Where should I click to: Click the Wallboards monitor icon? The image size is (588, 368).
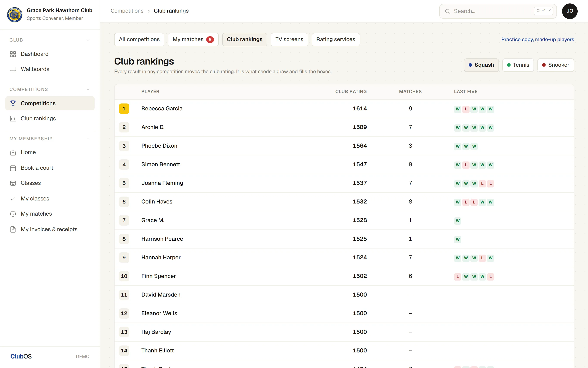(13, 69)
